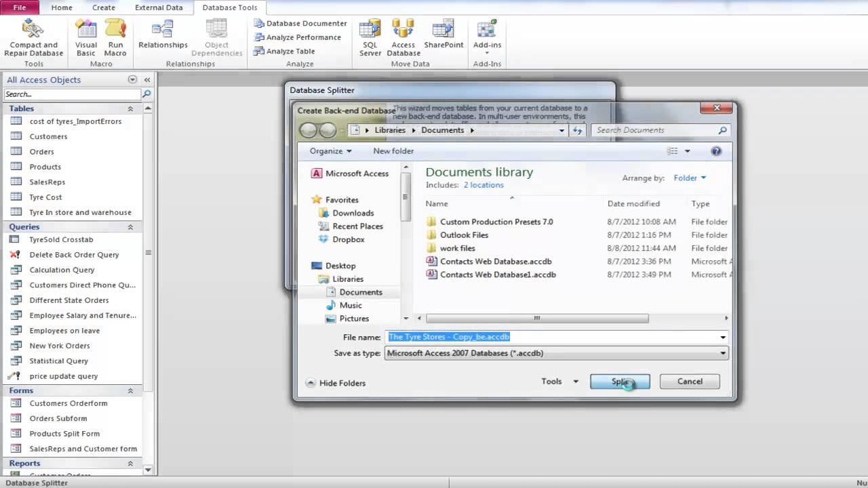This screenshot has height=488, width=868.
Task: Select work files folder
Action: tap(457, 248)
